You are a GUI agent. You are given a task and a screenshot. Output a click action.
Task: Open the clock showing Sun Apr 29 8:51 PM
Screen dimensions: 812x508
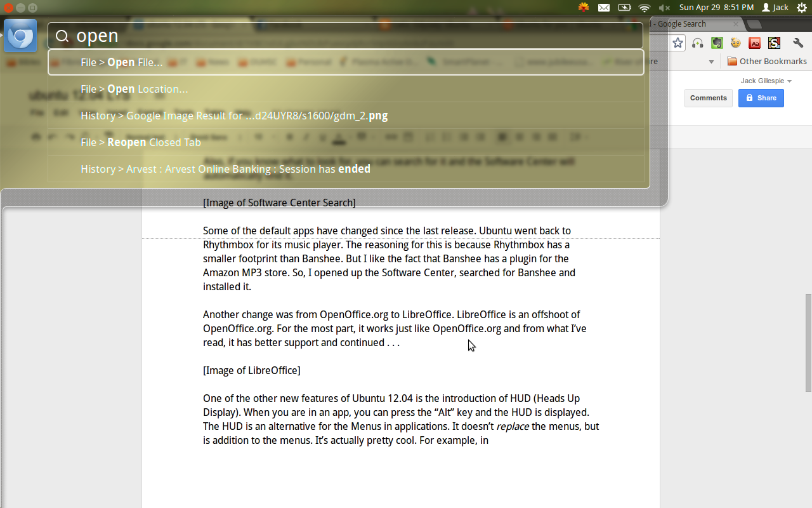[716, 8]
